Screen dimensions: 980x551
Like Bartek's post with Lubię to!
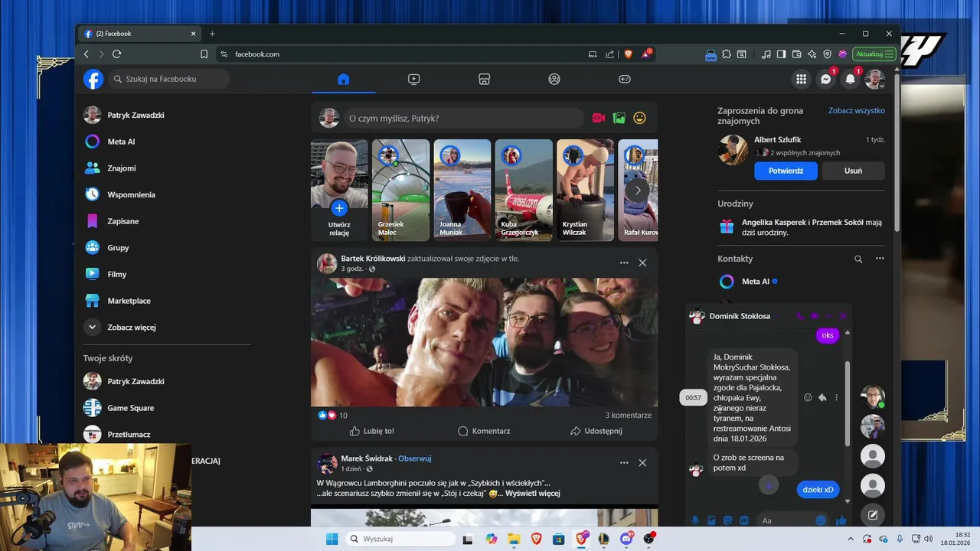click(x=371, y=431)
